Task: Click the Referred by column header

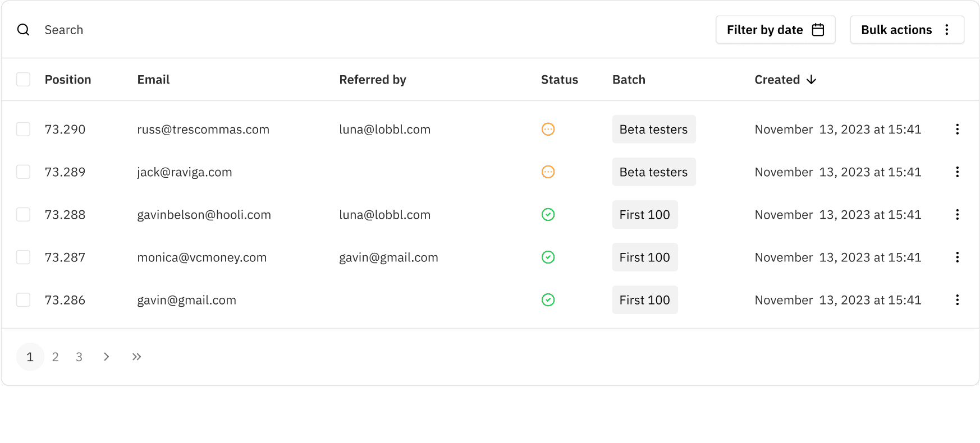Action: [373, 80]
